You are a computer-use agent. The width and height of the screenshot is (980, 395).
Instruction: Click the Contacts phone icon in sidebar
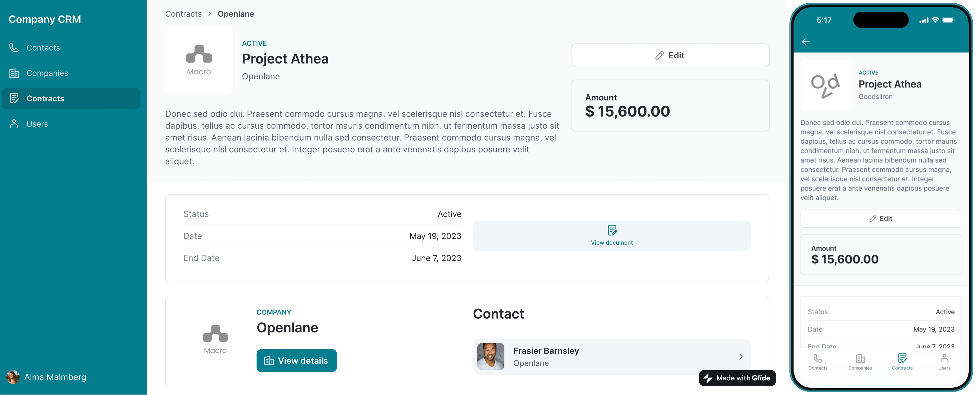pyautogui.click(x=14, y=48)
